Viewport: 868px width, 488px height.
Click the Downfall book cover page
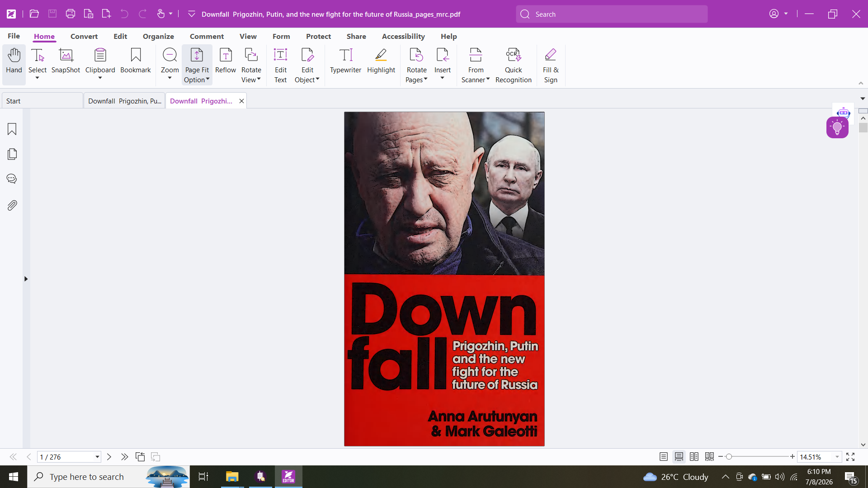tap(444, 279)
